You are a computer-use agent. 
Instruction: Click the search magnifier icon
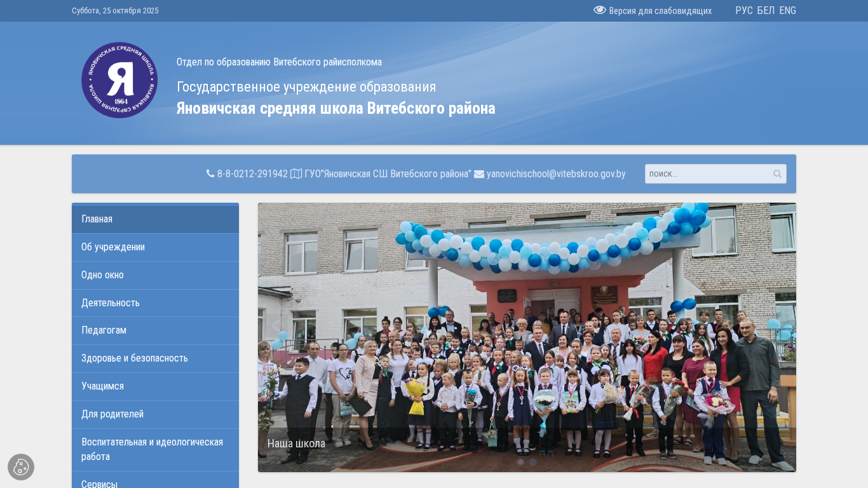pyautogui.click(x=777, y=174)
